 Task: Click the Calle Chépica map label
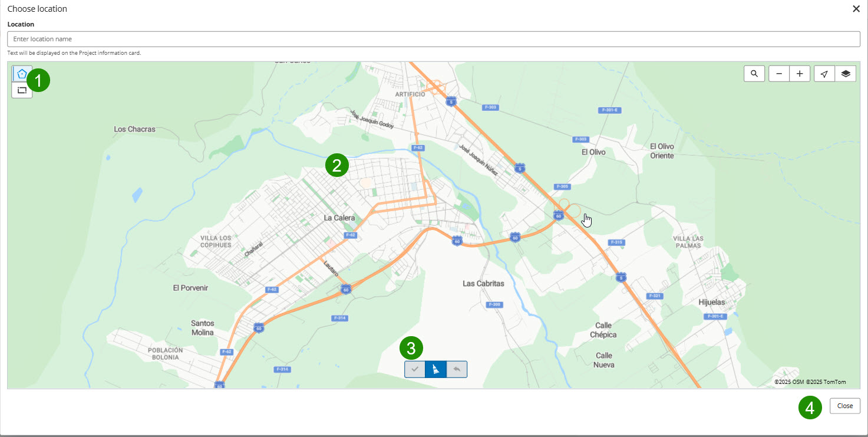603,330
